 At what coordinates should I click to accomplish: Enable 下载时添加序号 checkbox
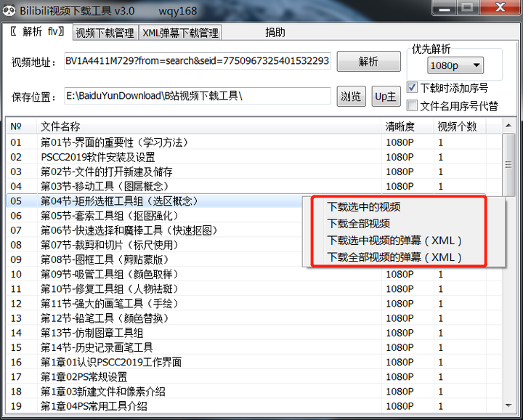click(413, 88)
